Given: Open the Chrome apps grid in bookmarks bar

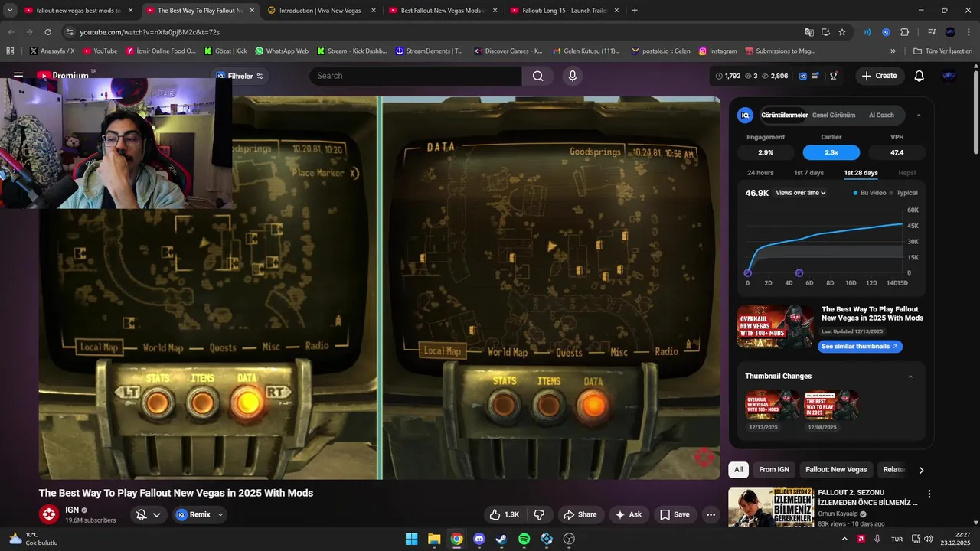Looking at the screenshot, I should (x=10, y=51).
